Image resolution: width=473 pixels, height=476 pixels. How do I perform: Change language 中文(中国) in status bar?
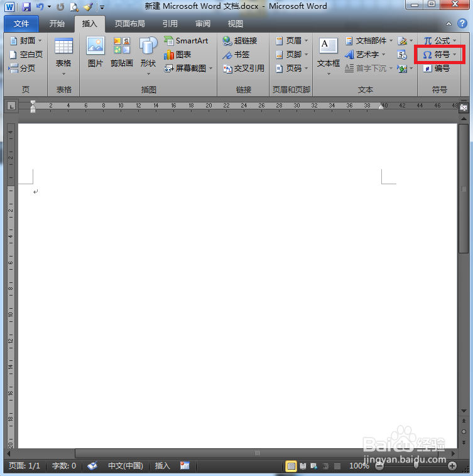coord(126,466)
